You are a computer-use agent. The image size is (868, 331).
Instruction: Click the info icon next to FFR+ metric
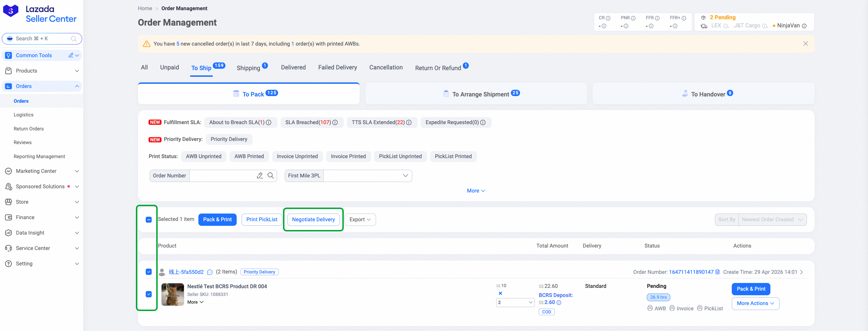pyautogui.click(x=684, y=18)
